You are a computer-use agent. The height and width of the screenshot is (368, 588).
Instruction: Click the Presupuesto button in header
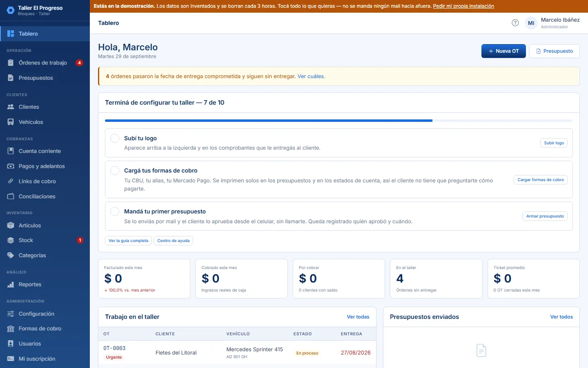coord(555,51)
